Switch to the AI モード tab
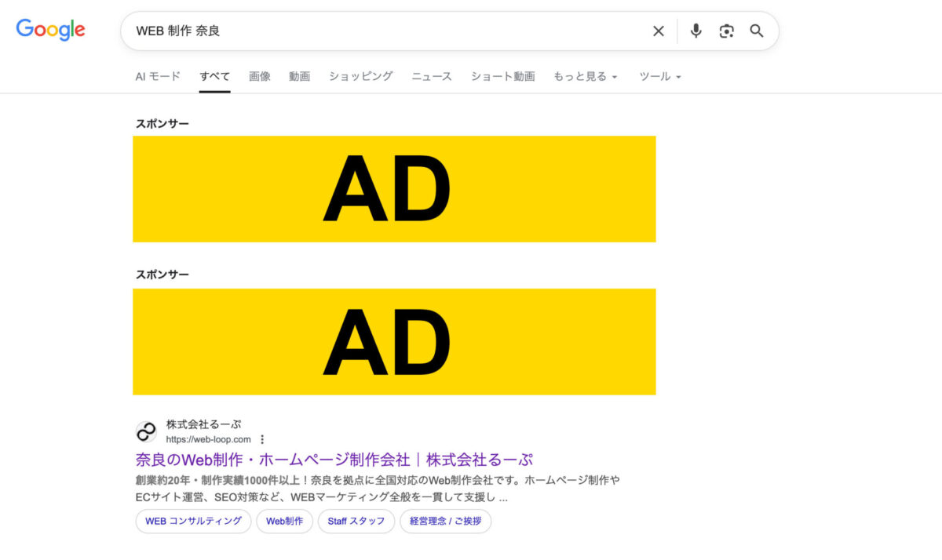942x560 pixels. pyautogui.click(x=158, y=76)
